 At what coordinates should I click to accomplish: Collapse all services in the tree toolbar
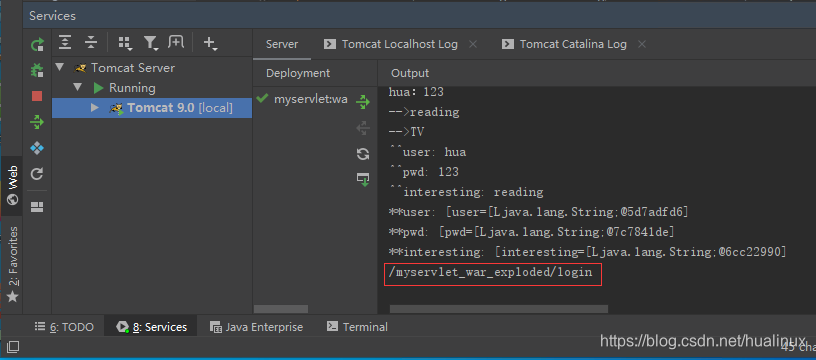click(91, 43)
